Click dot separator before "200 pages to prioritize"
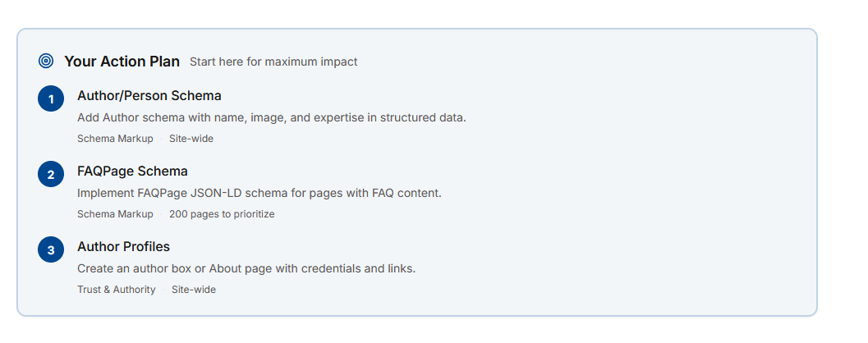The width and height of the screenshot is (868, 343). [161, 214]
